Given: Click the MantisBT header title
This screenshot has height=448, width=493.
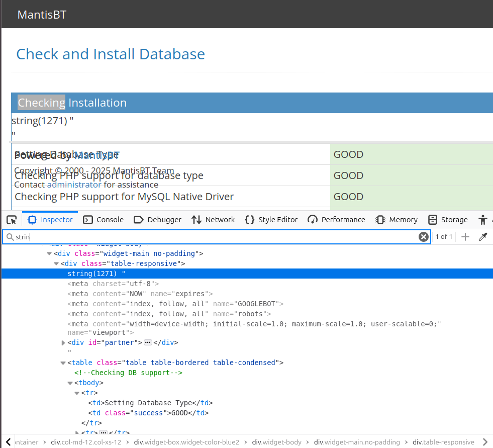Looking at the screenshot, I should (x=42, y=15).
